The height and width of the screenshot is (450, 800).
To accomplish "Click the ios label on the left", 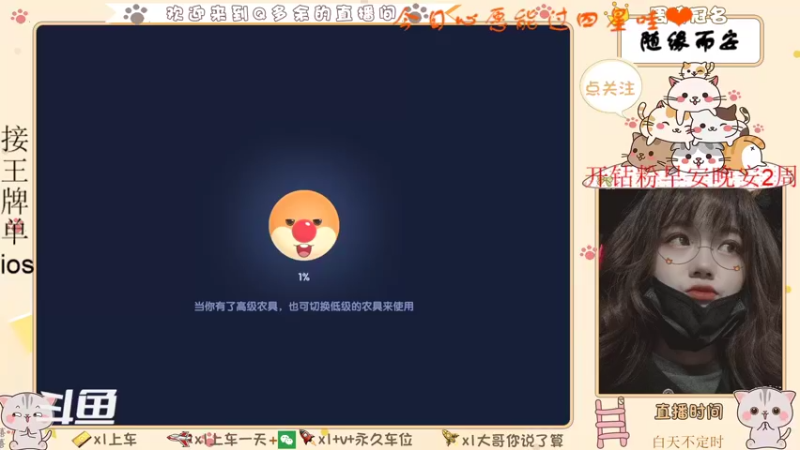I will 17,265.
